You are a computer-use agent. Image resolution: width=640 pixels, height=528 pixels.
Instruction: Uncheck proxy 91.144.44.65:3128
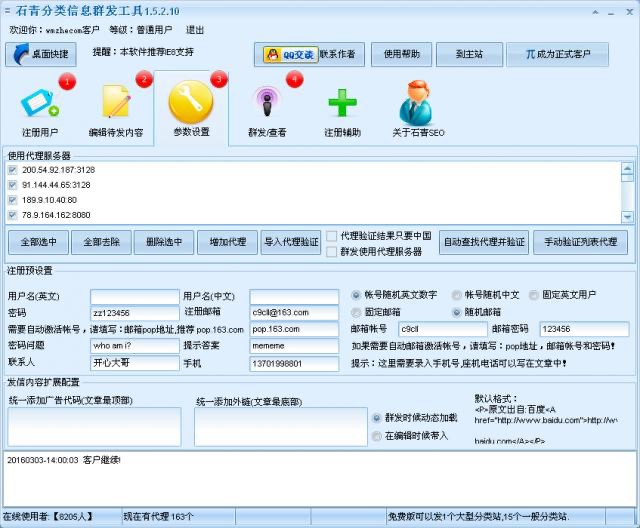point(13,185)
